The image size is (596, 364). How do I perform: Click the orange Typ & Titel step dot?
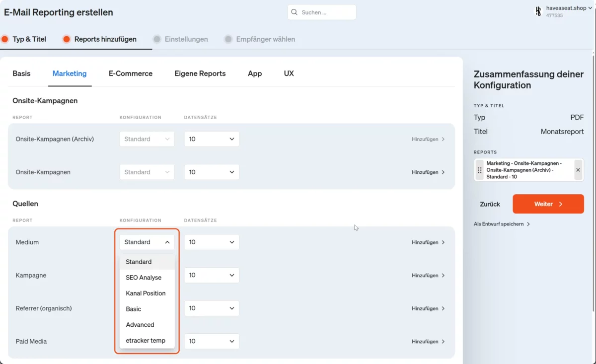coord(5,39)
